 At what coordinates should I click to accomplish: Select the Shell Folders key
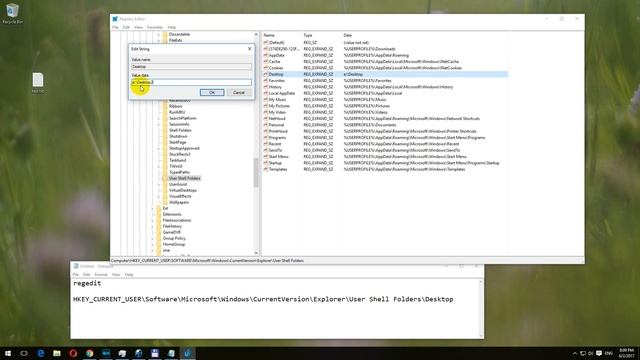pos(180,130)
